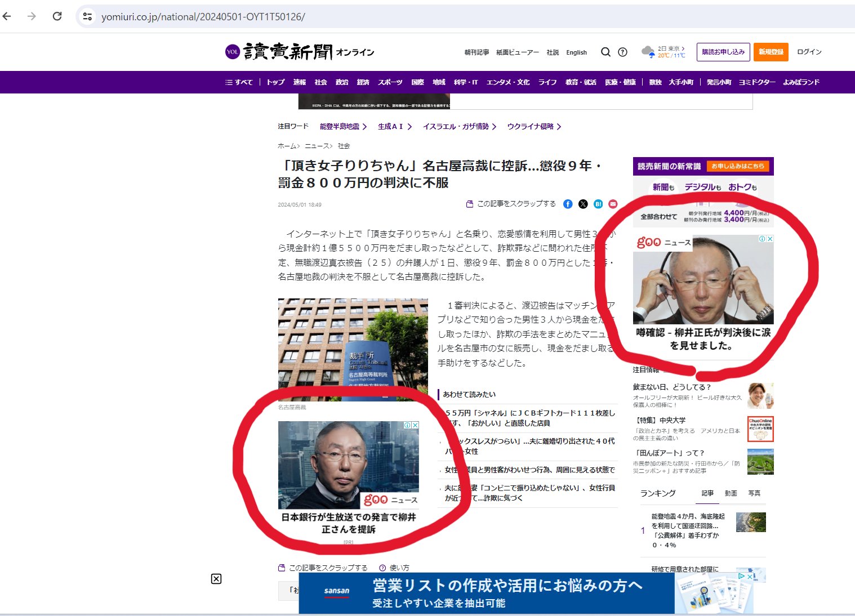Screen dimensions: 855x616
Task: Select 社会 in navigation bar
Action: tap(320, 82)
